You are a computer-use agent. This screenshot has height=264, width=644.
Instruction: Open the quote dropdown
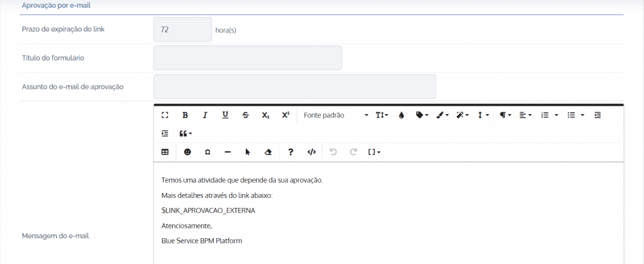click(x=186, y=134)
